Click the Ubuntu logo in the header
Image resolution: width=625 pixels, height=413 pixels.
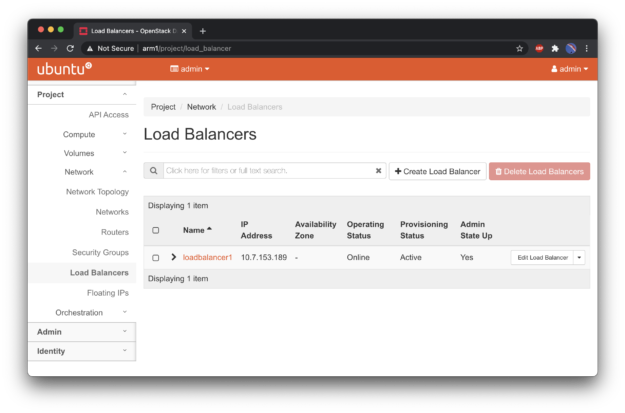[x=64, y=69]
